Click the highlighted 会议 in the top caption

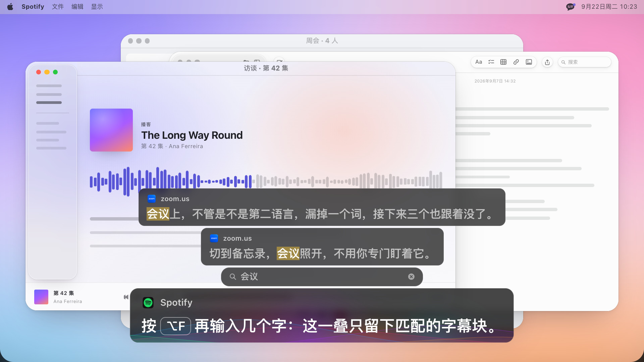click(158, 214)
